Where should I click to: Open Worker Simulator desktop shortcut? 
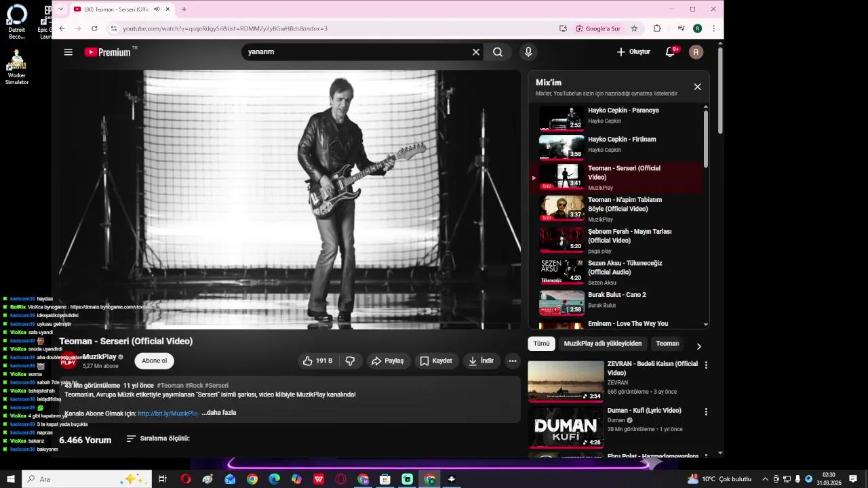click(16, 68)
